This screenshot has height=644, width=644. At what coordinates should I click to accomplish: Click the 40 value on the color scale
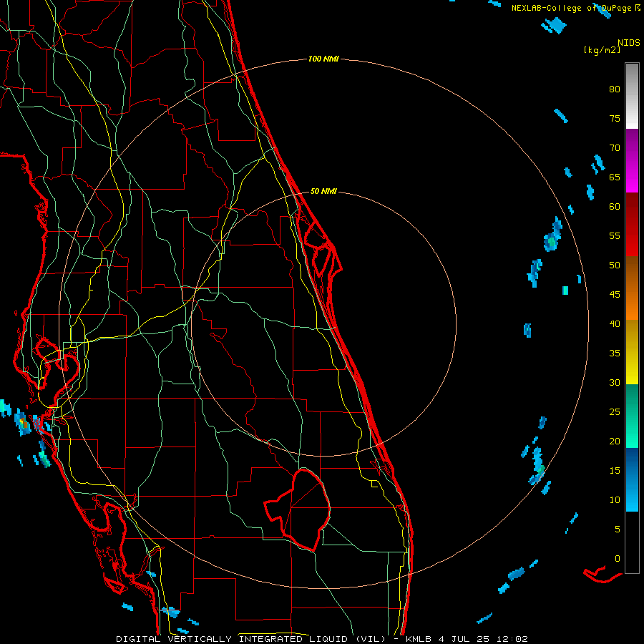[x=615, y=324]
